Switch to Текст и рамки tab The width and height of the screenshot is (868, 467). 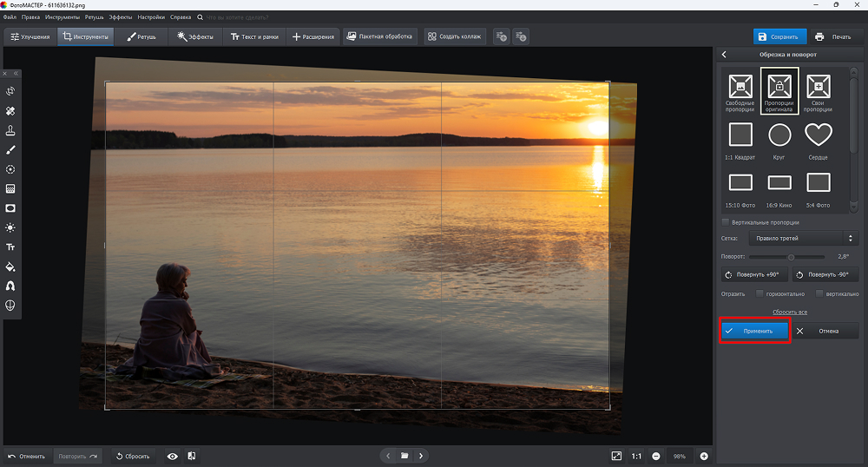[254, 36]
